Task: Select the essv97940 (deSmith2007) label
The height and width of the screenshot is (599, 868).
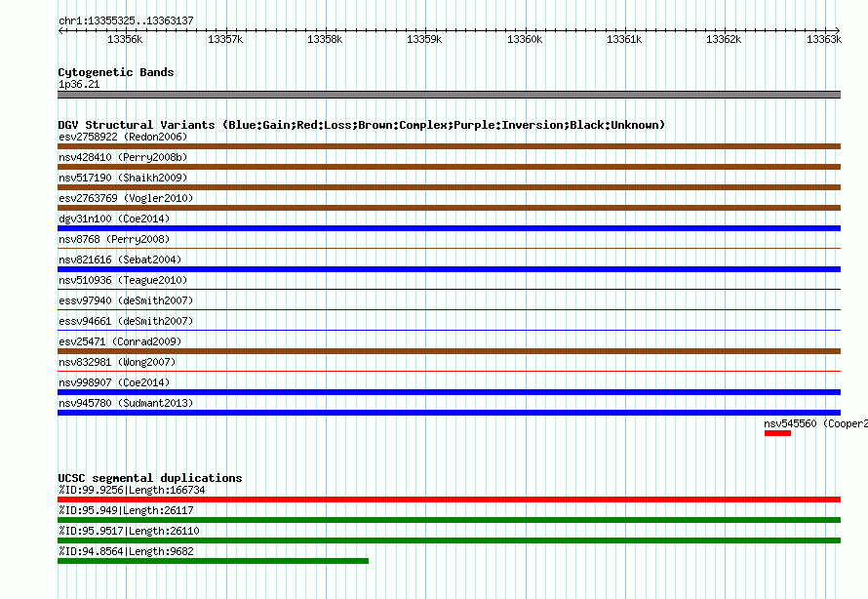Action: [126, 300]
